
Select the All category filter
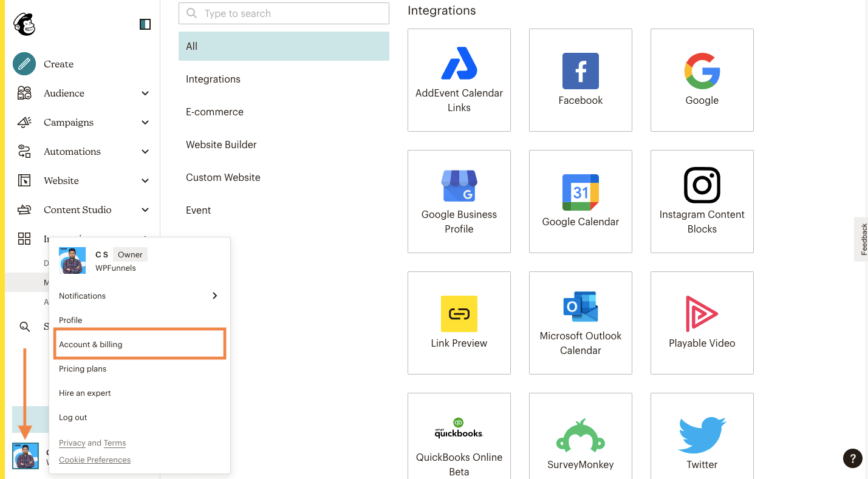284,46
